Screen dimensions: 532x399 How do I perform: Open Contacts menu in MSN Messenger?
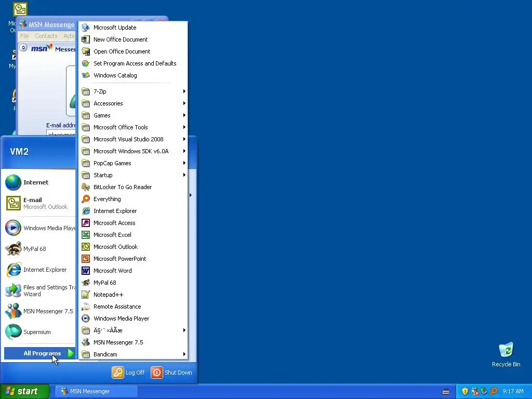[x=46, y=36]
